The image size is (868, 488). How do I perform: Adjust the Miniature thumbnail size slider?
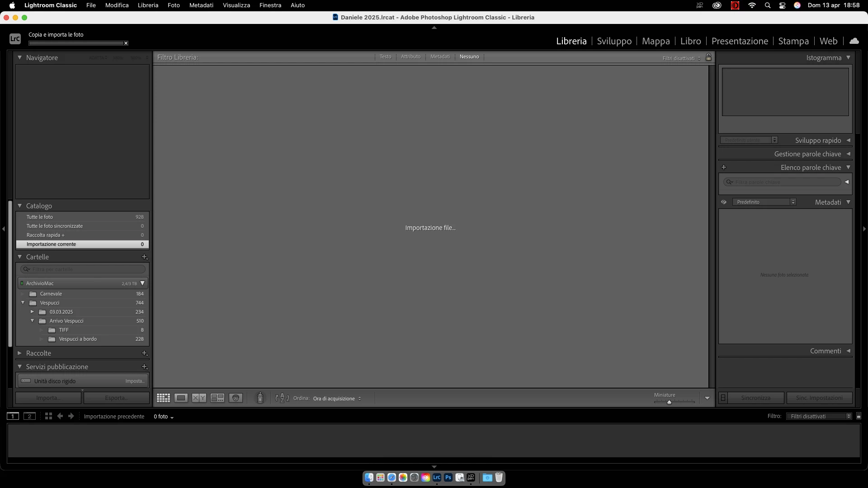click(669, 402)
